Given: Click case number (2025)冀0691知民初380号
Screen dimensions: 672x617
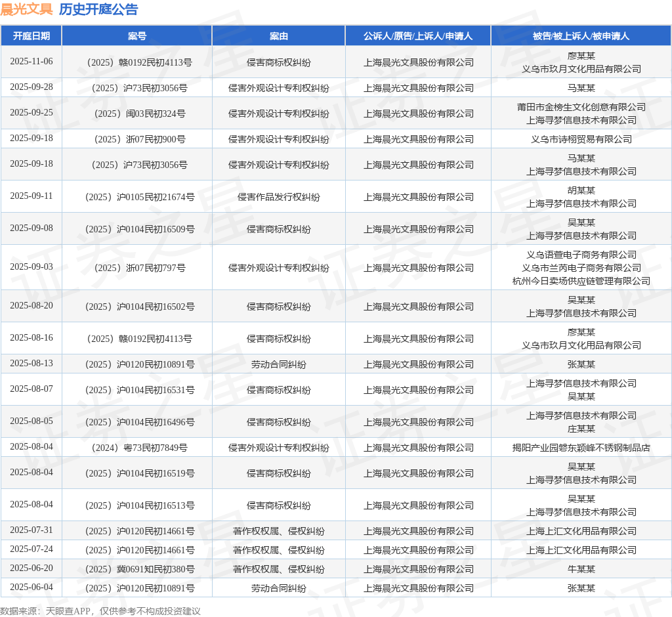Looking at the screenshot, I should point(140,569).
